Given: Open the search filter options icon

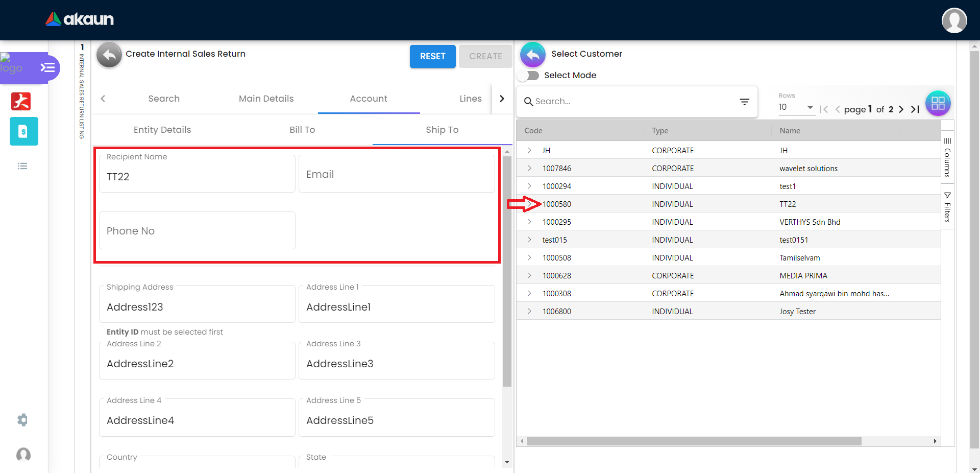Looking at the screenshot, I should pyautogui.click(x=744, y=102).
